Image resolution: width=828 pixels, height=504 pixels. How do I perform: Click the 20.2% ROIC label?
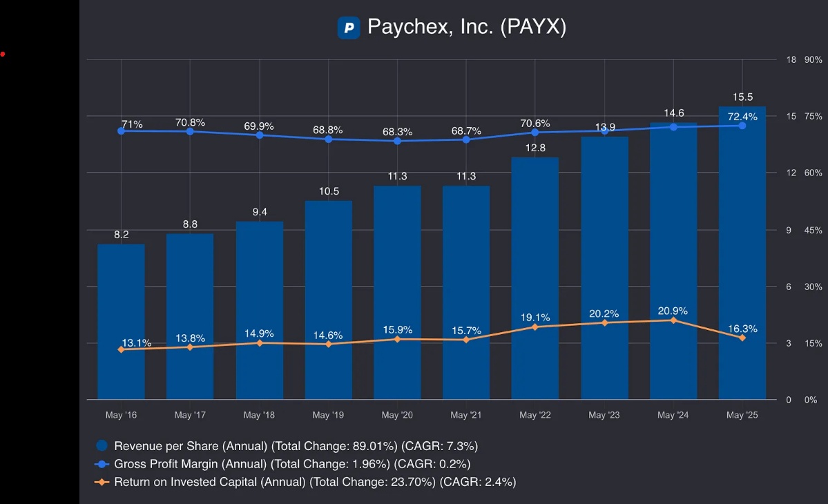[604, 313]
